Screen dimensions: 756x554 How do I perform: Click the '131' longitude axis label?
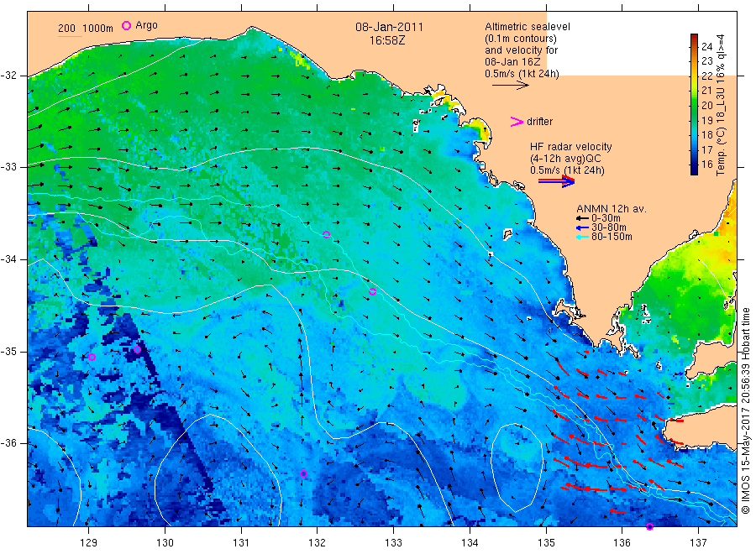[x=241, y=543]
